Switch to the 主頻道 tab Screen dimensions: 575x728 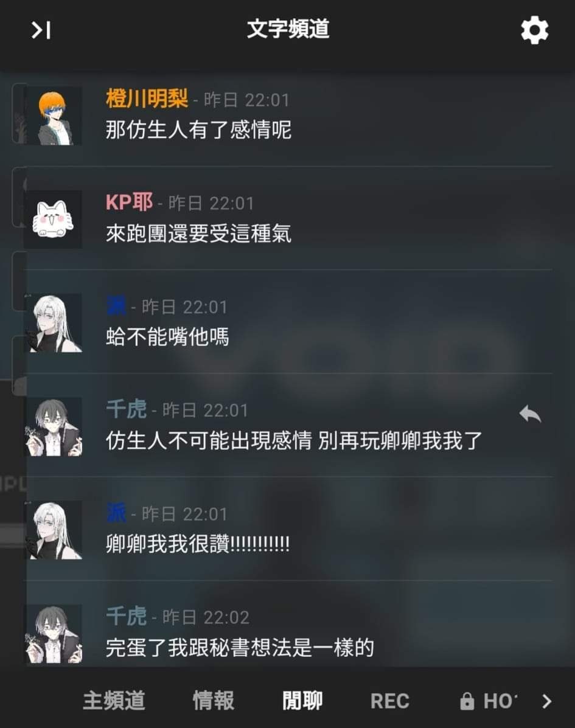(114, 701)
